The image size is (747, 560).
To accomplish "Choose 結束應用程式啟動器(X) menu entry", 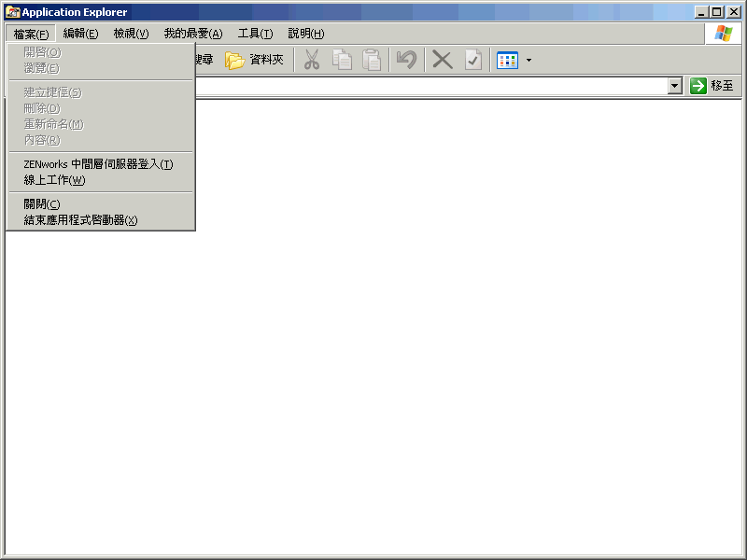I will tap(101, 220).
